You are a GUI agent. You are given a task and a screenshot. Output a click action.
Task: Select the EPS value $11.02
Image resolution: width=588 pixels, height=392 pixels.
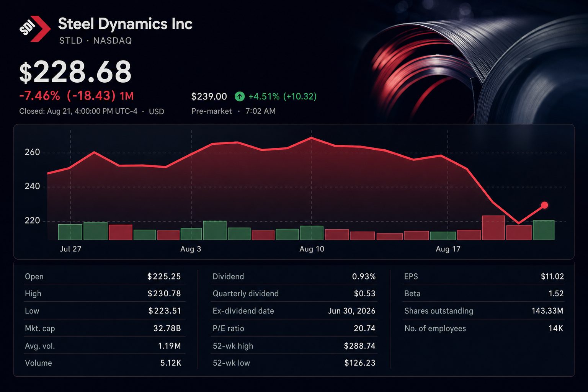[x=552, y=276]
